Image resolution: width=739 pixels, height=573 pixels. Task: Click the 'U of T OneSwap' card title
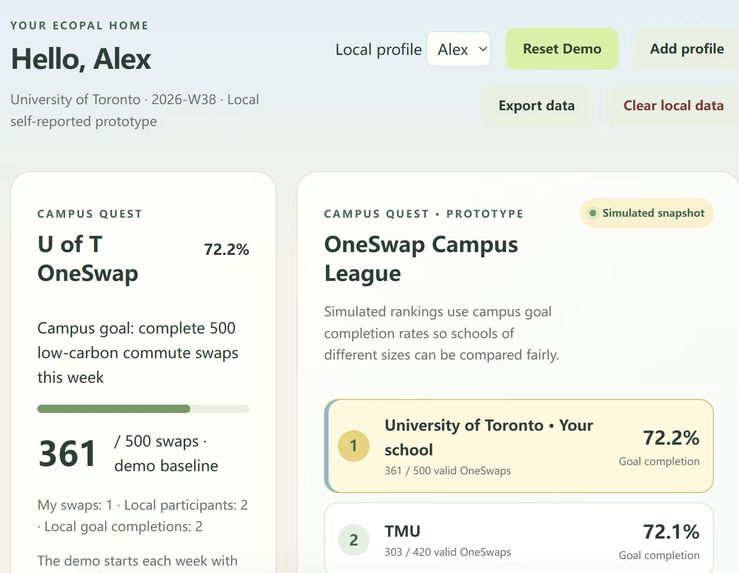point(88,259)
